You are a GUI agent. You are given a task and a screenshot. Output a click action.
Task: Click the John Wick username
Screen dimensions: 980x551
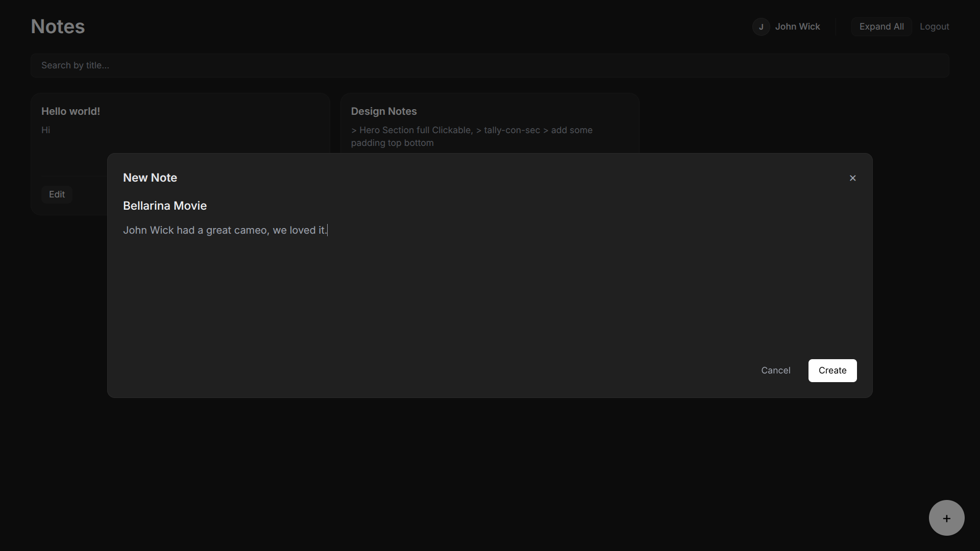[x=797, y=27]
